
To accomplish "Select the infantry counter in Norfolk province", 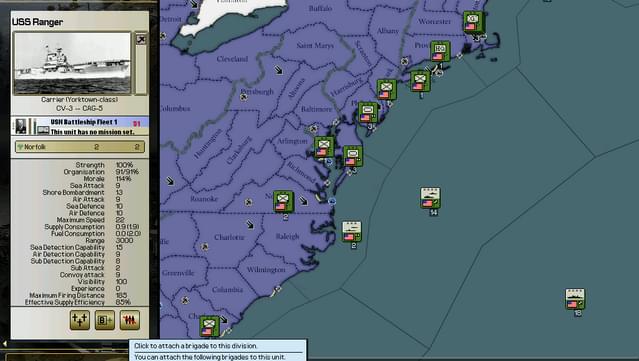I will coord(283,201).
